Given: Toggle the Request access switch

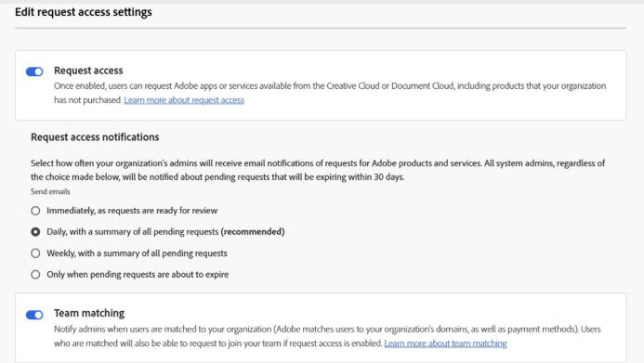Looking at the screenshot, I should coord(34,71).
